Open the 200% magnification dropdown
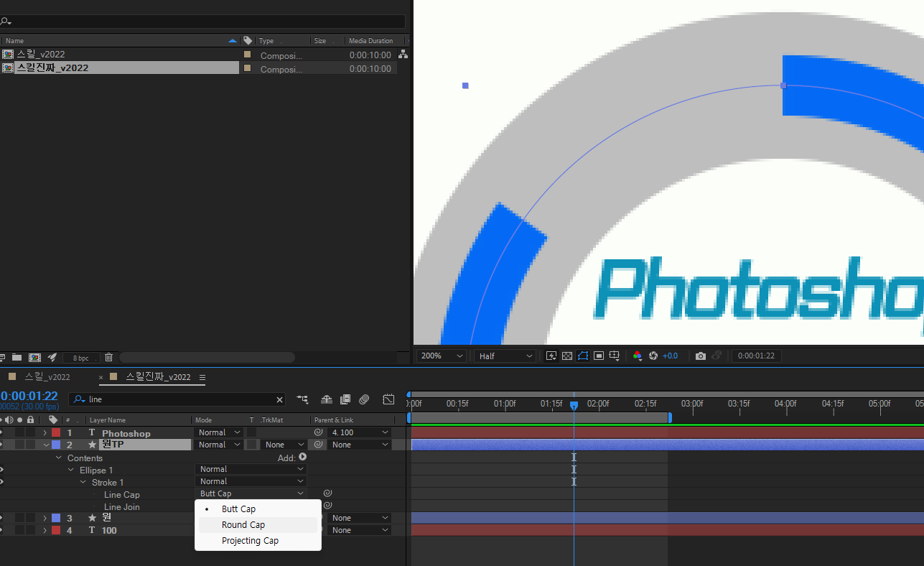Viewport: 924px width, 566px height. (x=440, y=356)
